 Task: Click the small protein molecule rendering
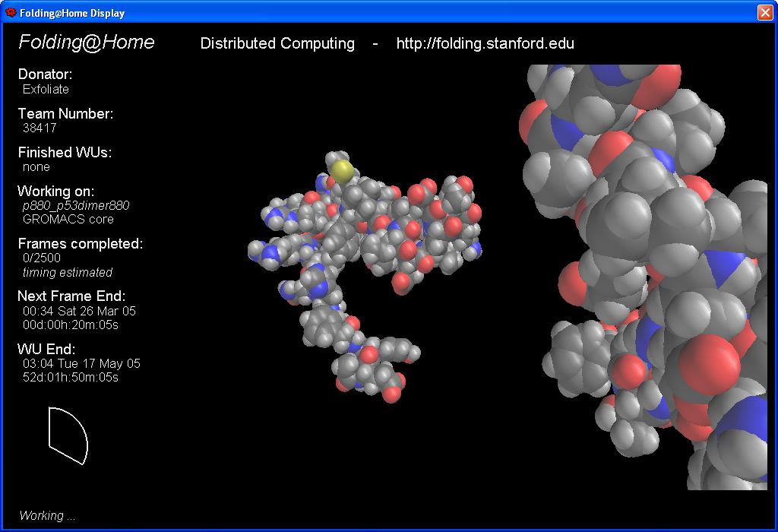pos(365,277)
